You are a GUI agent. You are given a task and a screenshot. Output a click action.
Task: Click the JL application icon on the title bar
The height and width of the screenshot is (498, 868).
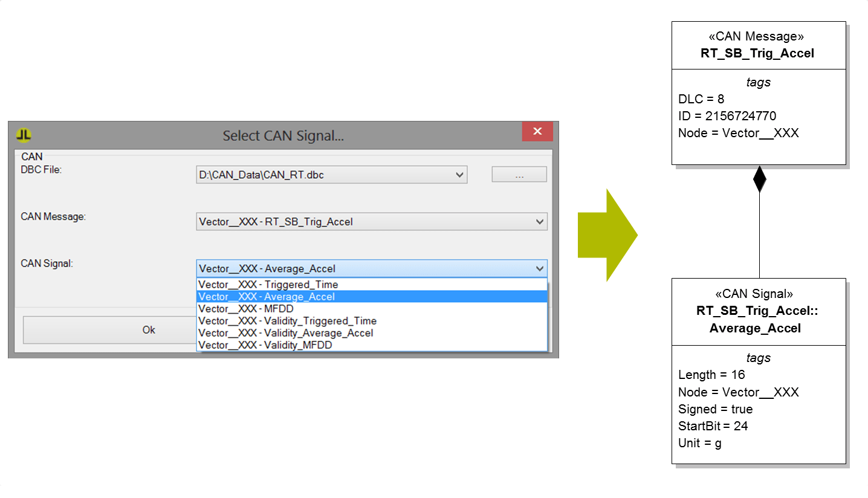pos(24,134)
